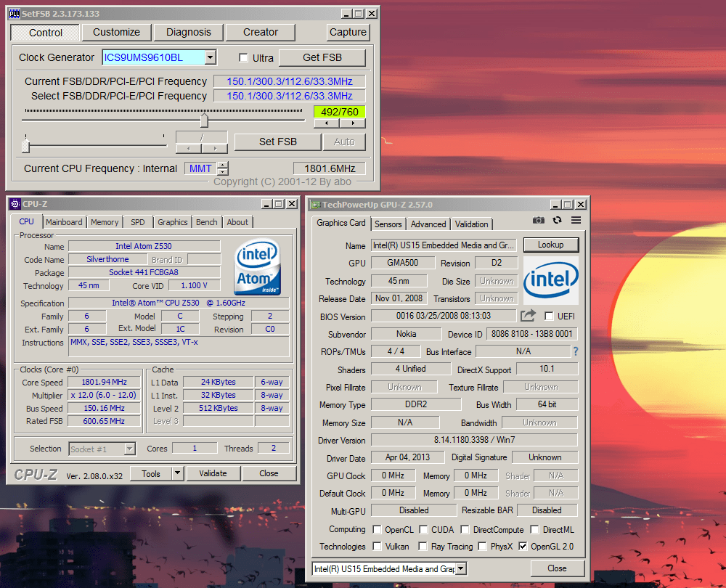Click the Intel Atom logo in CPU-Z
This screenshot has width=726, height=588.
[x=257, y=266]
